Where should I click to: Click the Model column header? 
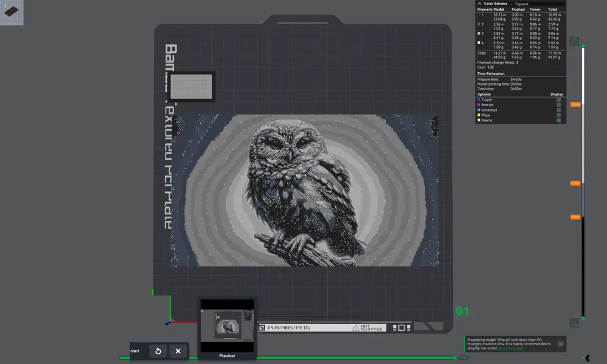(498, 9)
